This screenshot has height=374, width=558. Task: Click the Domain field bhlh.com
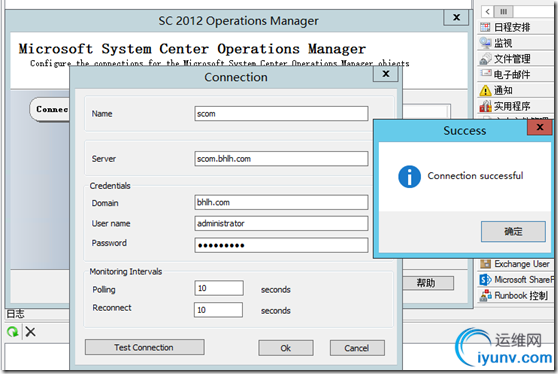pyautogui.click(x=281, y=202)
